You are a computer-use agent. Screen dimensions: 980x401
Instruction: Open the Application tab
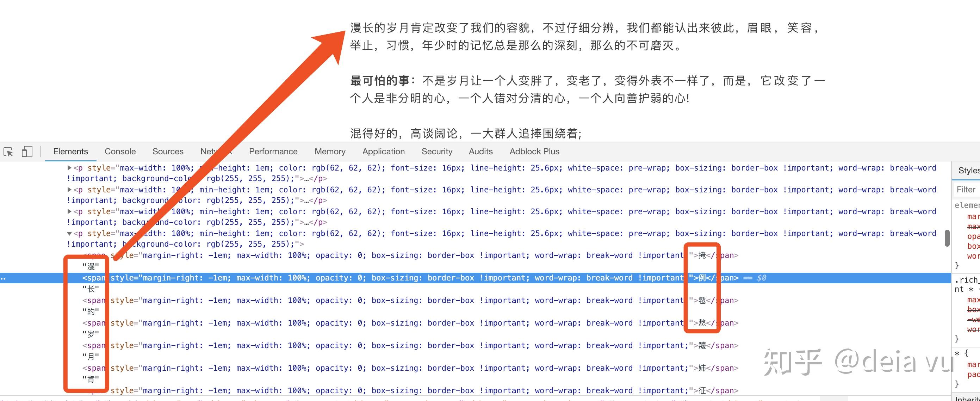pyautogui.click(x=383, y=152)
